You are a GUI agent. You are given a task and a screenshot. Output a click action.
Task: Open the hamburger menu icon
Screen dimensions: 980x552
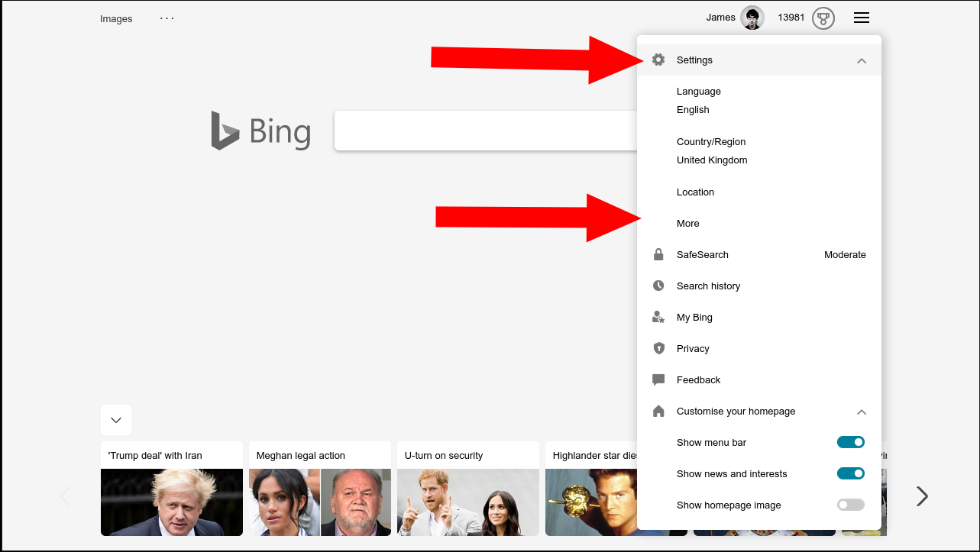coord(862,18)
